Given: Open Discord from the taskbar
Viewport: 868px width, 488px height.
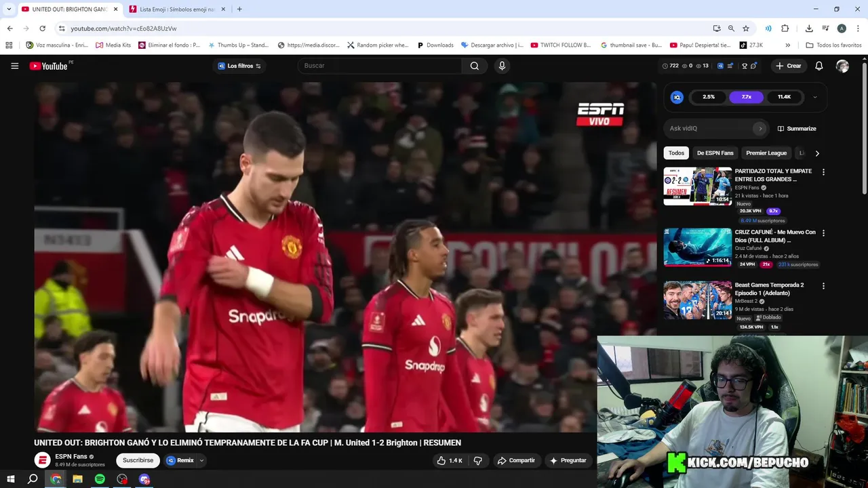Looking at the screenshot, I should coord(144,479).
